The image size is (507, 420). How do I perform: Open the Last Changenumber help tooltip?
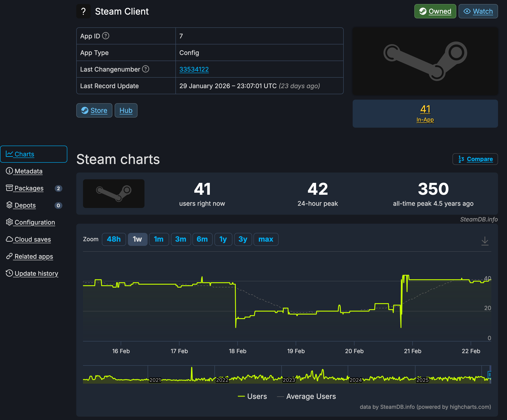[x=146, y=69]
